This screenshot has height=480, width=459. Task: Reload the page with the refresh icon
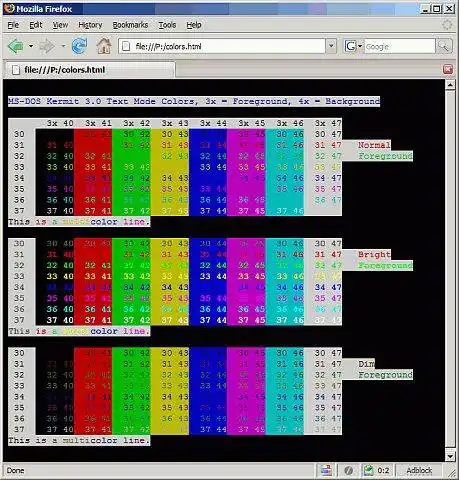click(79, 46)
